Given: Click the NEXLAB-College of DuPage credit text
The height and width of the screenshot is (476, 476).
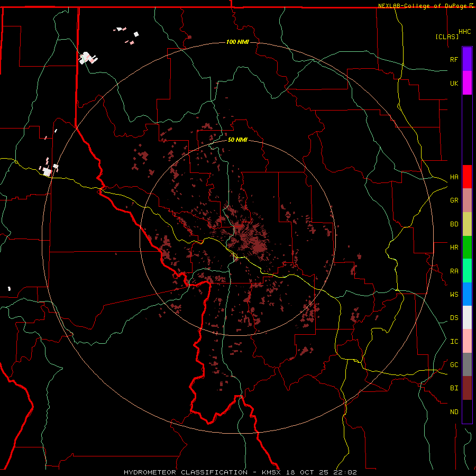Looking at the screenshot, I should (x=422, y=6).
